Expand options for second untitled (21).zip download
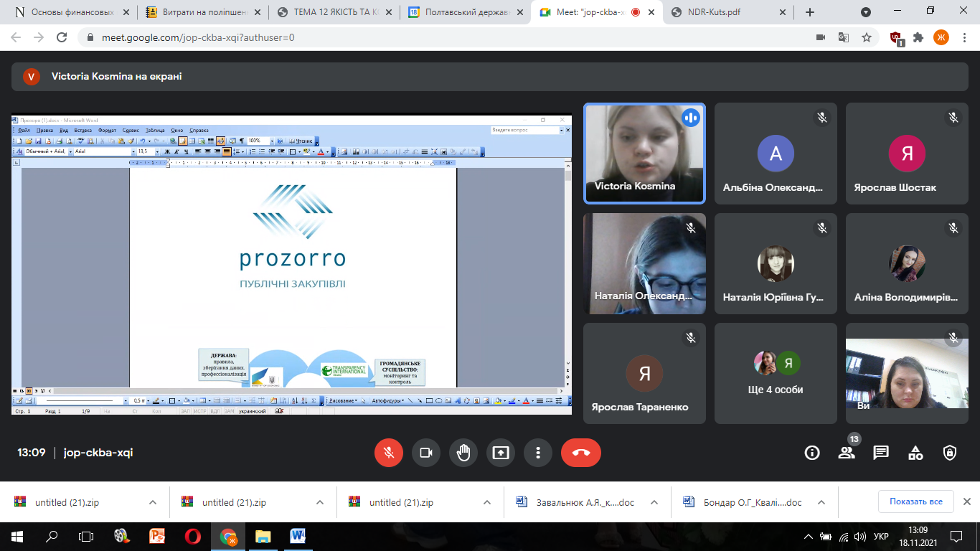Viewport: 980px width, 551px height. point(320,502)
